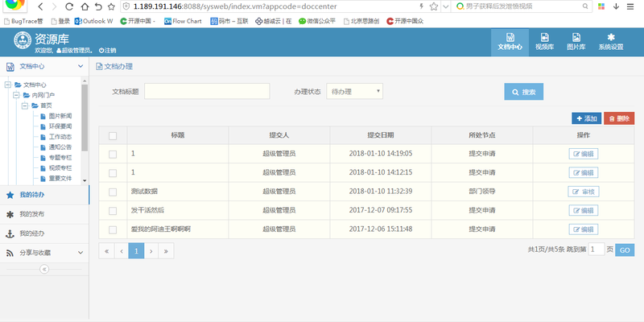This screenshot has height=322, width=644.
Task: Select 工作动态 node in tree
Action: click(60, 137)
